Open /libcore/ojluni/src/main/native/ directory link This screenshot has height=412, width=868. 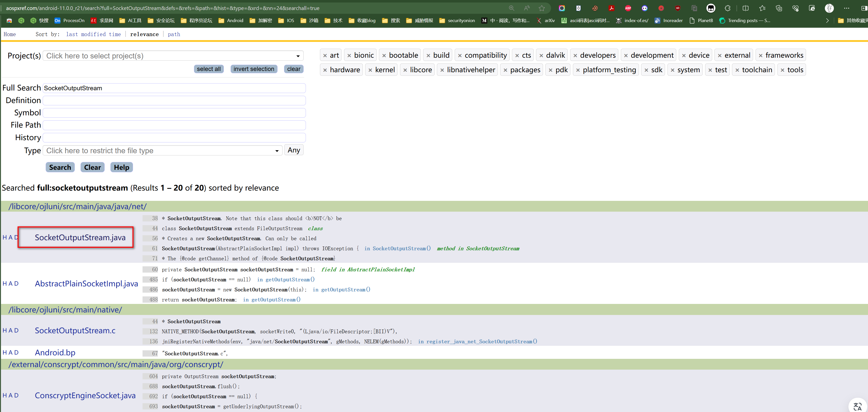pyautogui.click(x=65, y=310)
